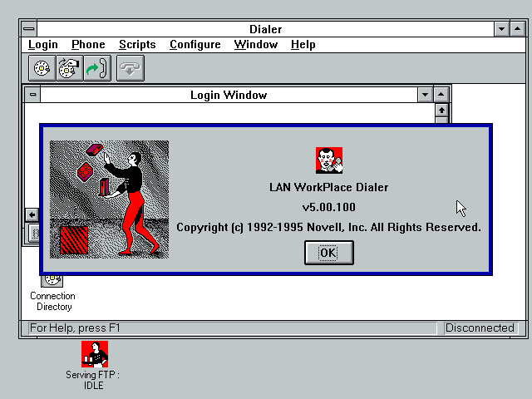The height and width of the screenshot is (399, 532).
Task: Open the Dialer window control menu box
Action: tap(29, 29)
